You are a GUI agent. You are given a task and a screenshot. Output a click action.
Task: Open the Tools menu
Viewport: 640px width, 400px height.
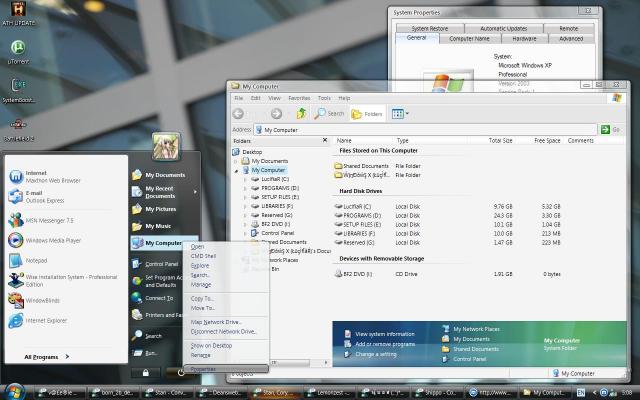324,98
